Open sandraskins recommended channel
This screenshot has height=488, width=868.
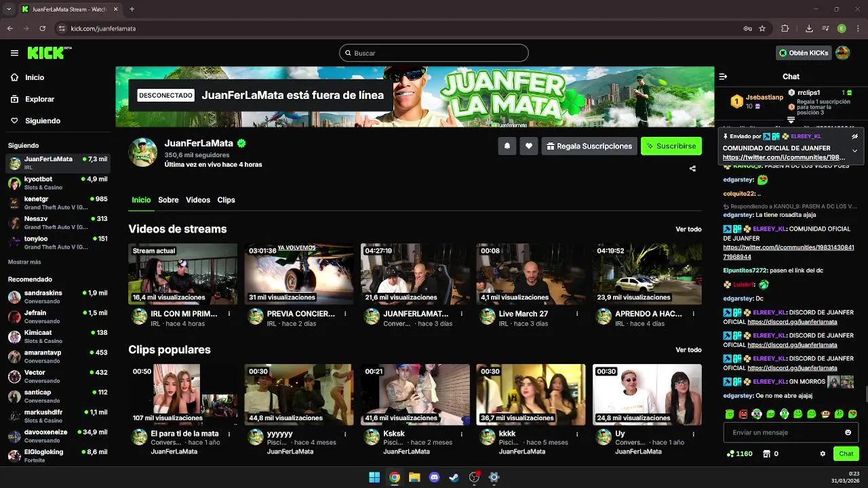click(x=57, y=297)
